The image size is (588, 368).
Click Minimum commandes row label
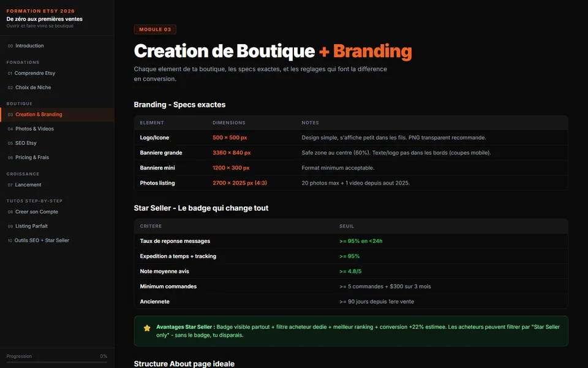[x=168, y=286]
